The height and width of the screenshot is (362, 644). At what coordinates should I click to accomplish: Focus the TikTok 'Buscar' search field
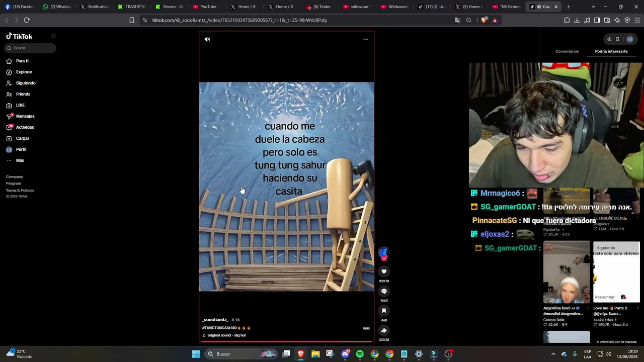(31, 48)
